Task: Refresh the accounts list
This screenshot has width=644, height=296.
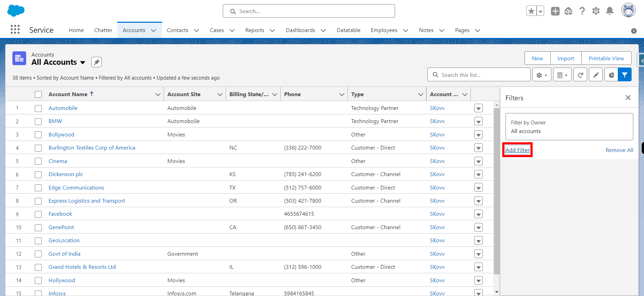Action: point(580,75)
